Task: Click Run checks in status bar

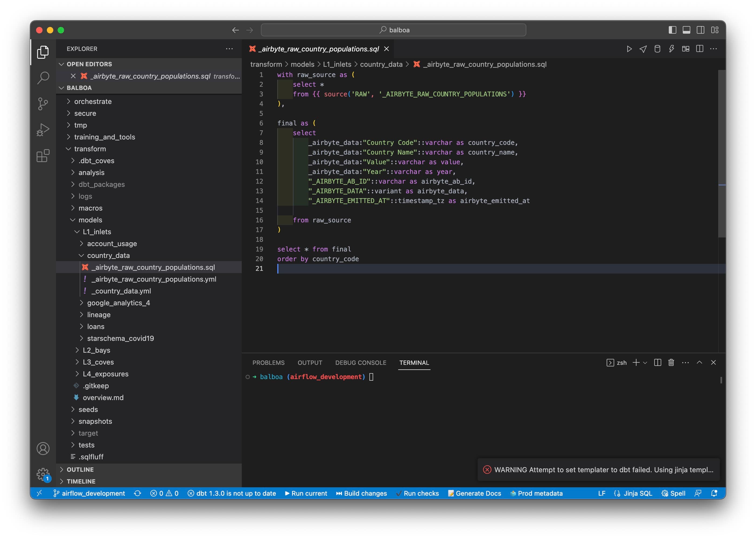Action: point(418,493)
